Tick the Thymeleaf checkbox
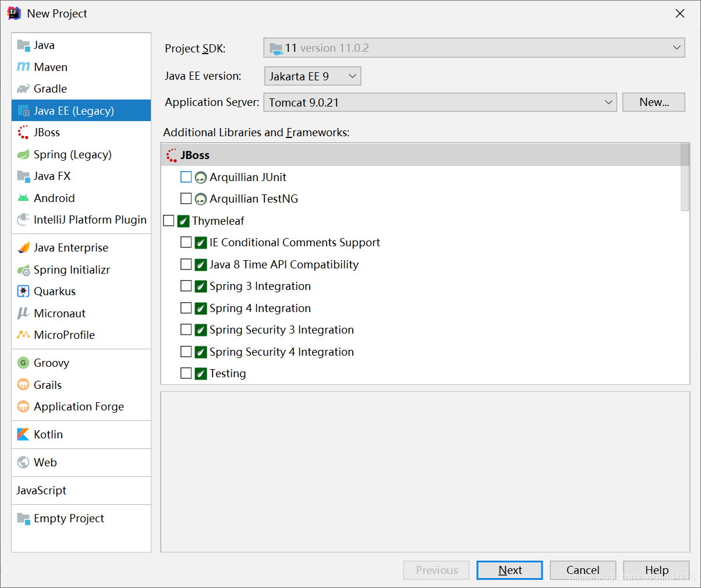 169,221
